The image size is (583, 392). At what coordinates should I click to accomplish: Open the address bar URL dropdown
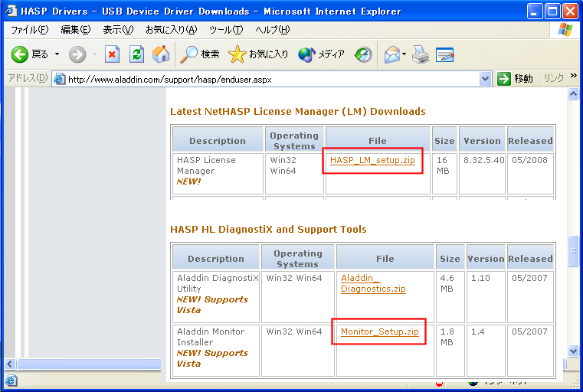click(485, 79)
